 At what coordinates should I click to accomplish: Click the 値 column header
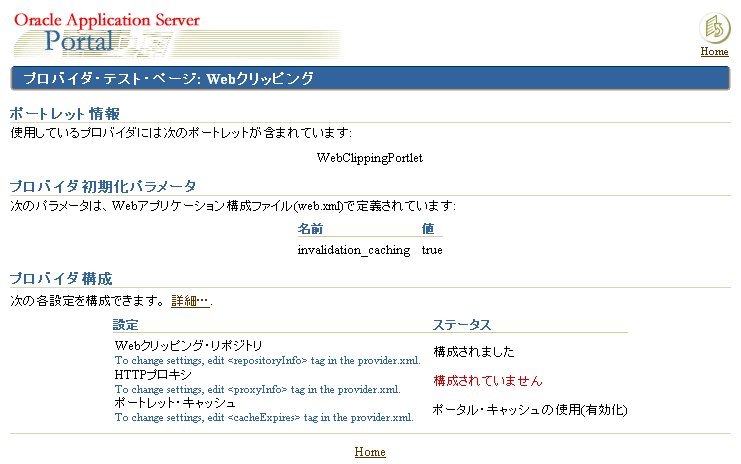coord(428,229)
